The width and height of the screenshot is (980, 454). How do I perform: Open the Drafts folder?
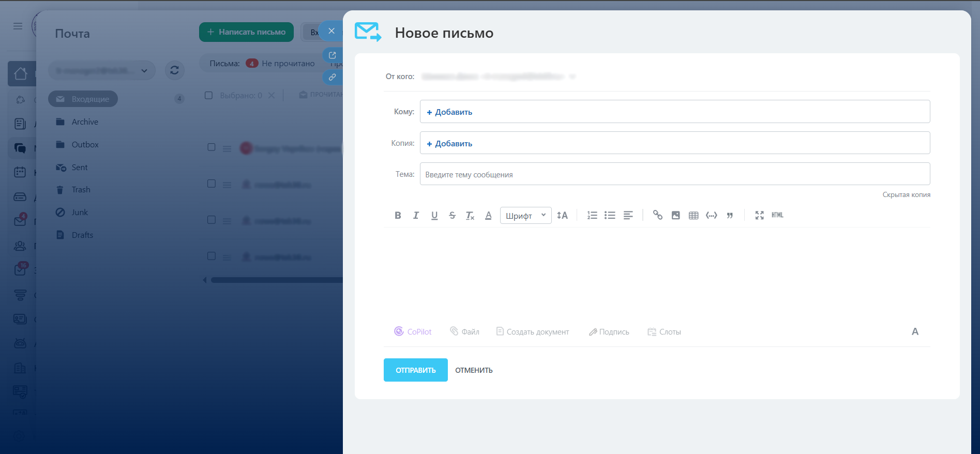pos(82,235)
